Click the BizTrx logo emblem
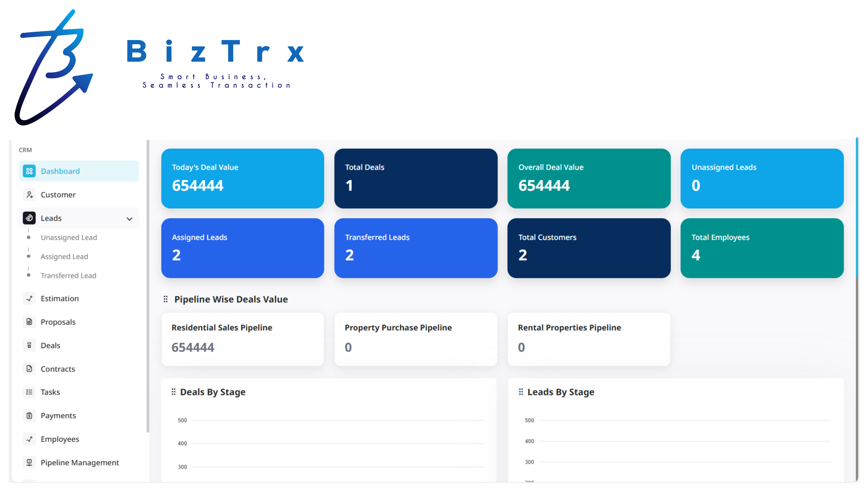This screenshot has width=868, height=488. 54,67
